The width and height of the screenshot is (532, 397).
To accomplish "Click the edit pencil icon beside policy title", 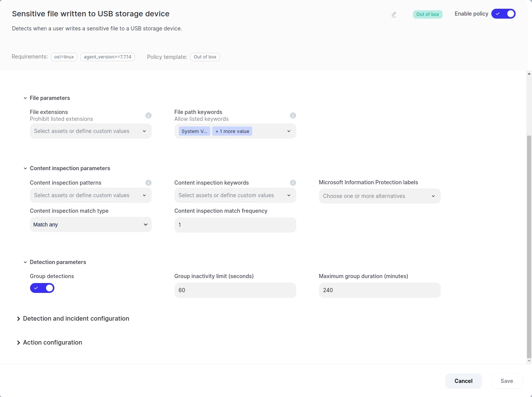I will point(394,14).
